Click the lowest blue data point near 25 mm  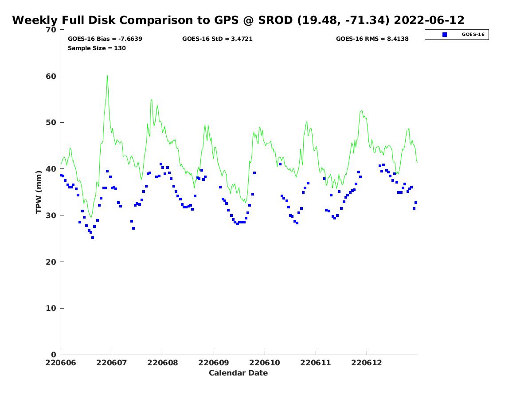93,238
